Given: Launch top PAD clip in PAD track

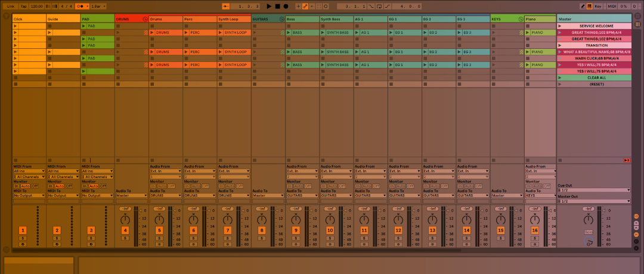Looking at the screenshot, I should (84, 26).
